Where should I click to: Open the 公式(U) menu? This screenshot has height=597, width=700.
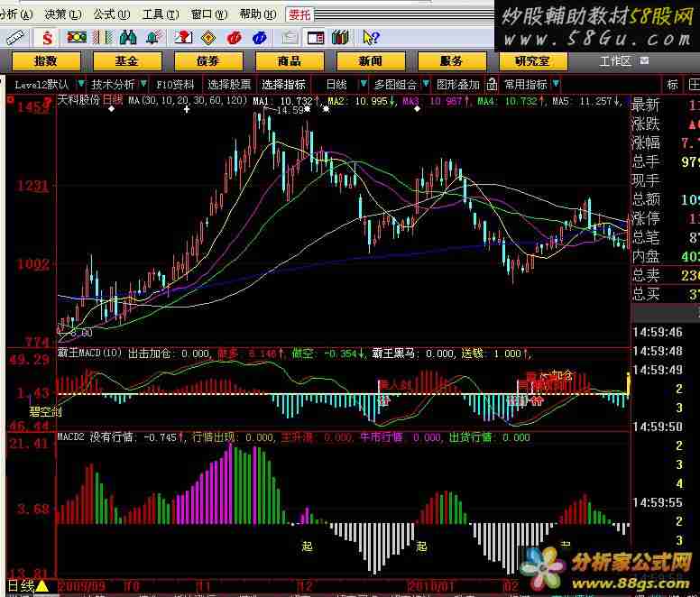pos(112,14)
